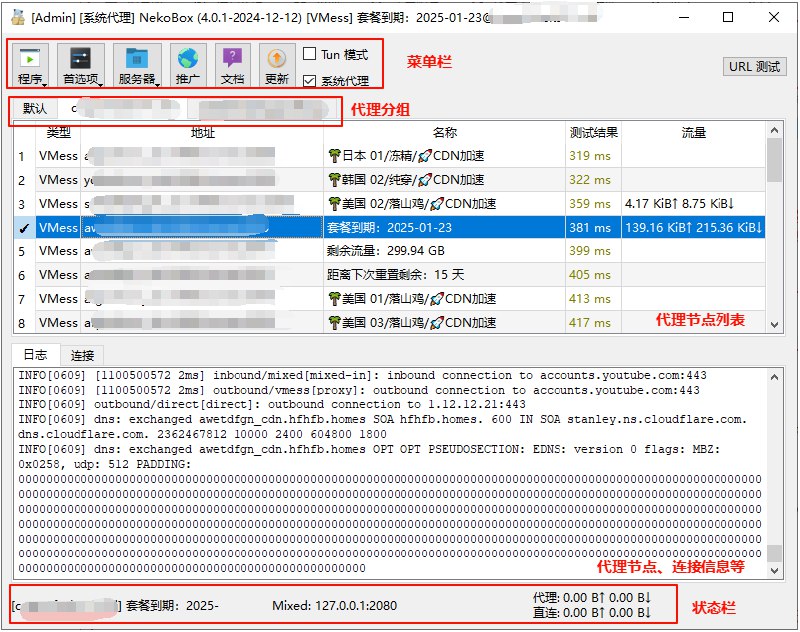Image resolution: width=800 pixels, height=632 pixels.
Task: Open the dropdown arrow under 服务器
Action: (157, 82)
